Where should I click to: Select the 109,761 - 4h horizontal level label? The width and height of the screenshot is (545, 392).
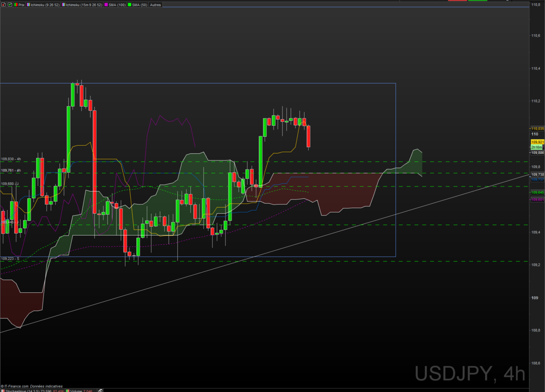(11, 171)
